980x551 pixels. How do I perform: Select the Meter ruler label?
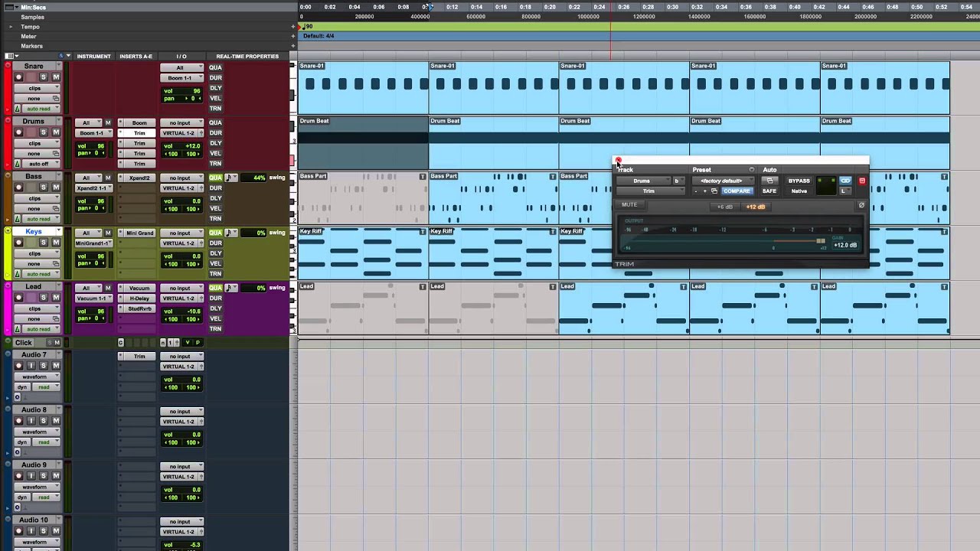[x=28, y=36]
